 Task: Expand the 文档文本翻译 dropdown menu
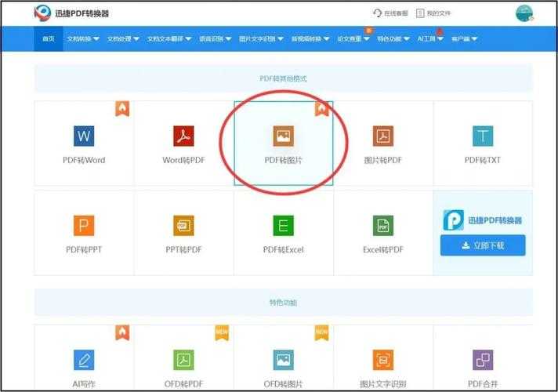[169, 38]
